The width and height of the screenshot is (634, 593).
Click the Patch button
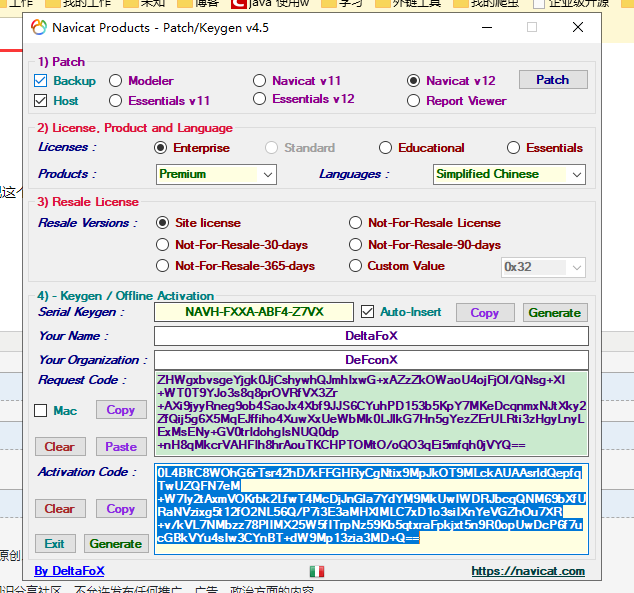click(x=553, y=80)
